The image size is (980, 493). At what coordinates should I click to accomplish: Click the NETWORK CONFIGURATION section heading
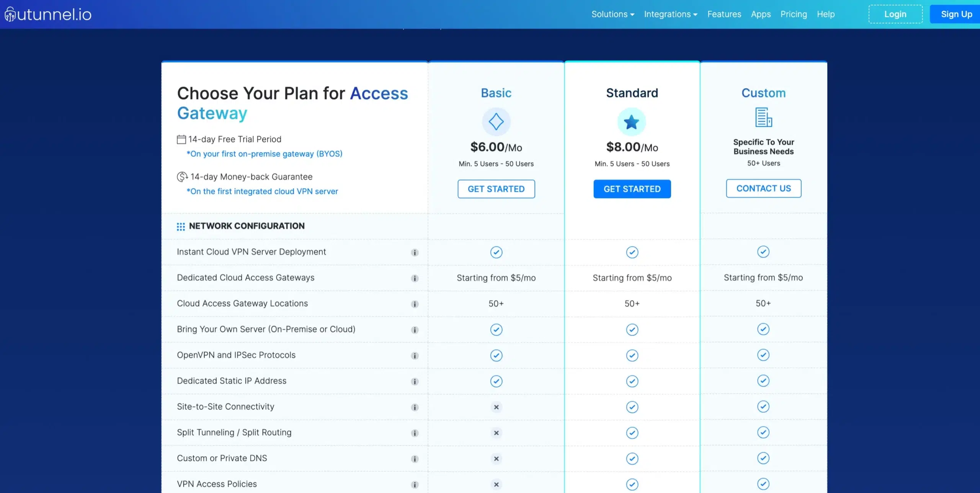pos(247,226)
